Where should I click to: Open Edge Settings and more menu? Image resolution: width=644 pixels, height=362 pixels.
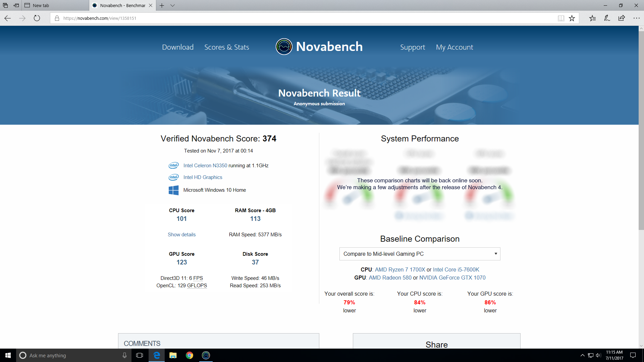coord(636,18)
